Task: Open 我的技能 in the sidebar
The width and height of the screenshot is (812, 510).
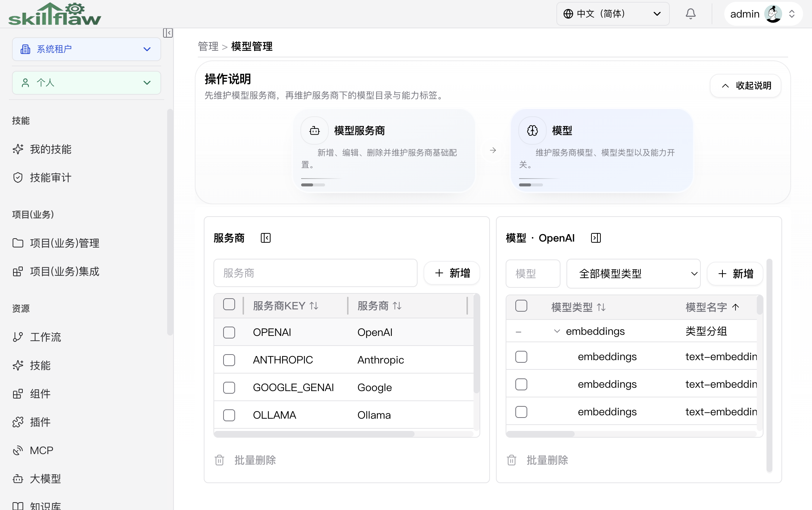Action: coord(50,149)
